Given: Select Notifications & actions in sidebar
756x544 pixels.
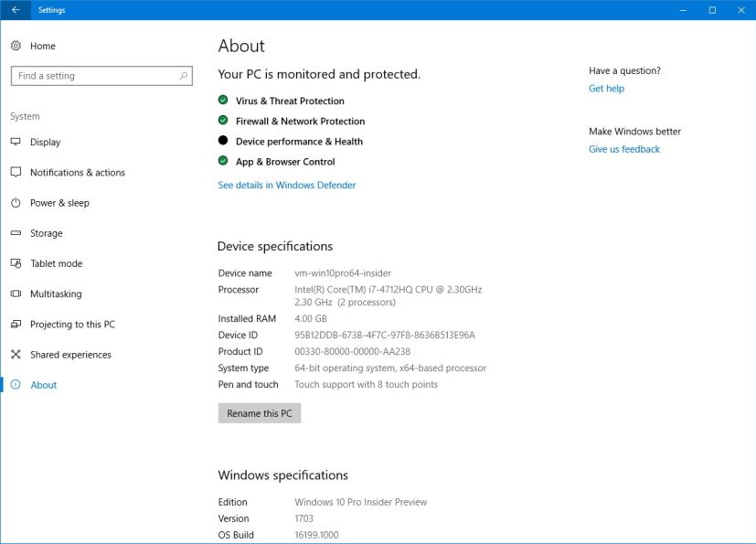Looking at the screenshot, I should [77, 172].
